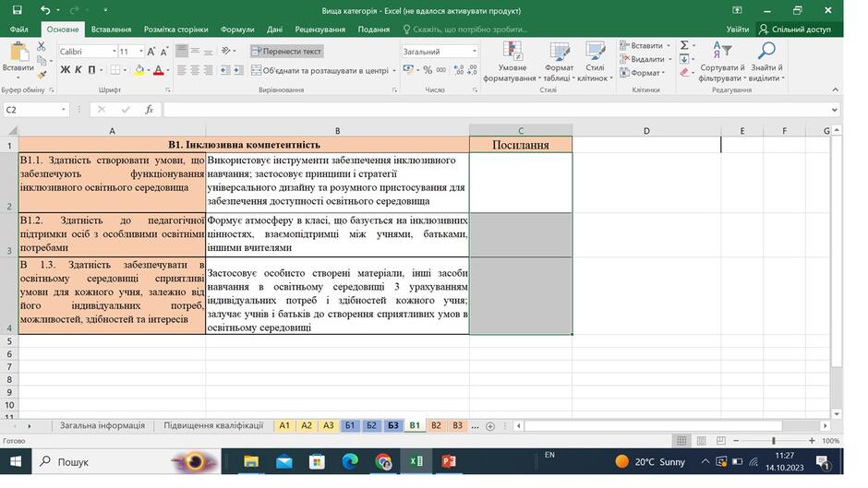Click the percent style icon
The image size is (868, 488).
coord(428,70)
